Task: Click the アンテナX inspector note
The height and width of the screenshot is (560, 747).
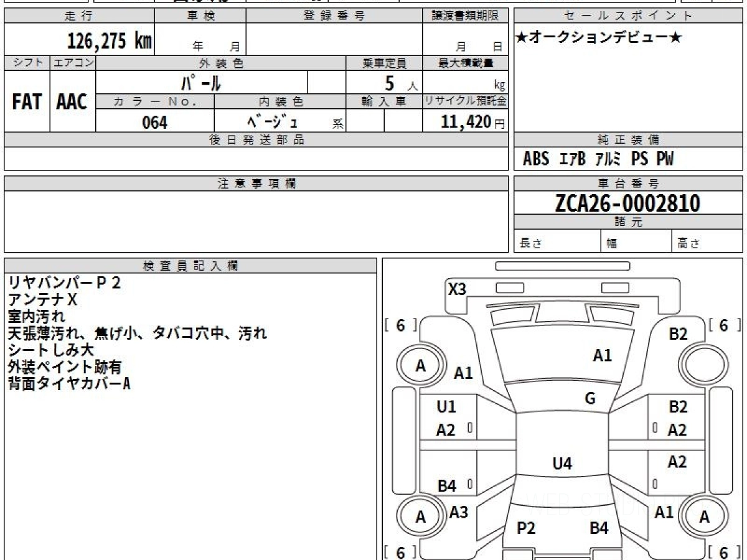Action: point(42,299)
